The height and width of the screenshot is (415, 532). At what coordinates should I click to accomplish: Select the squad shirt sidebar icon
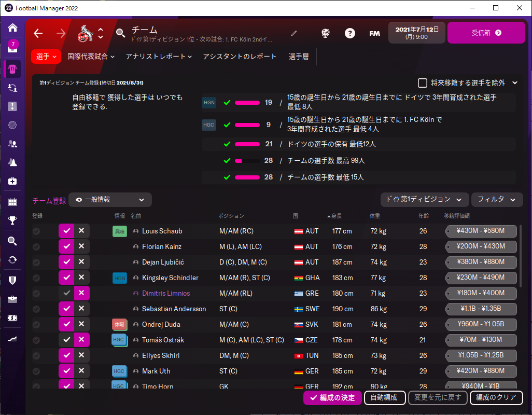click(12, 69)
